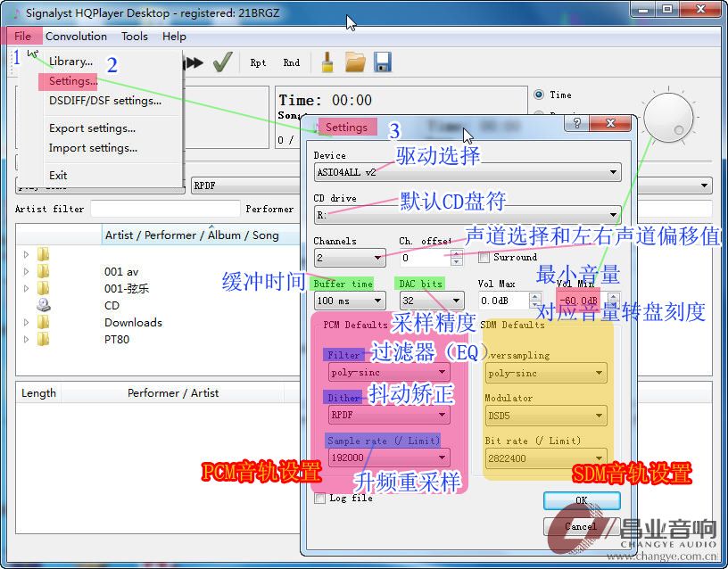This screenshot has width=728, height=569.
Task: Click the brush clear-playlist toolbar icon
Action: pos(327,62)
